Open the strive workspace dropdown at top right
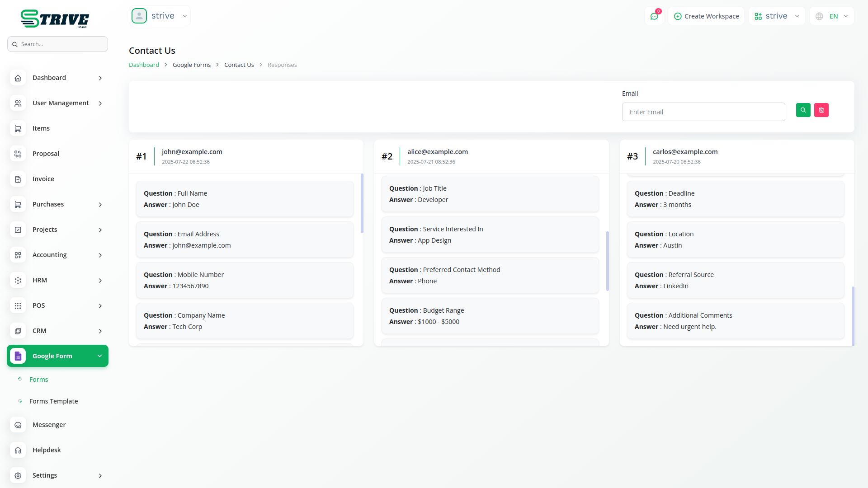The width and height of the screenshot is (868, 488). pyautogui.click(x=776, y=16)
